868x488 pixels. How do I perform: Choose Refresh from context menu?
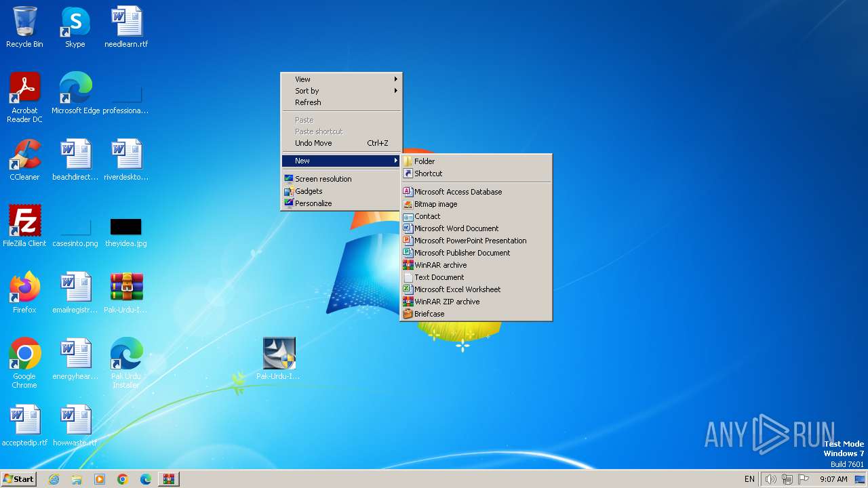point(342,102)
